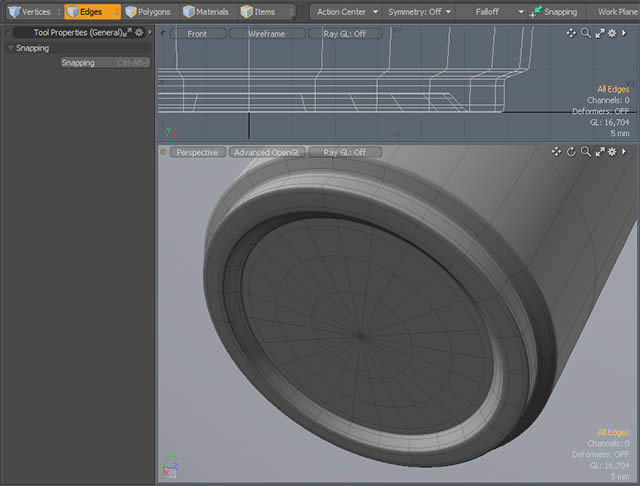Viewport: 640px width, 486px height.
Task: Click the rotate view icon in the Perspective viewport
Action: [x=571, y=152]
